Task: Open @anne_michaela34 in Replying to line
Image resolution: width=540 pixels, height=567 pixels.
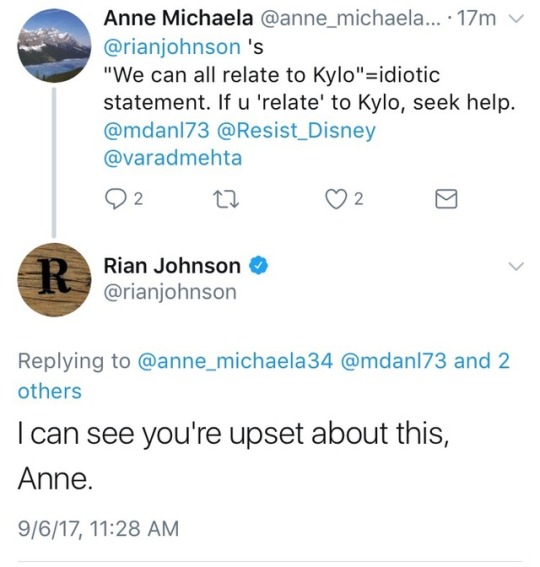Action: pos(234,361)
